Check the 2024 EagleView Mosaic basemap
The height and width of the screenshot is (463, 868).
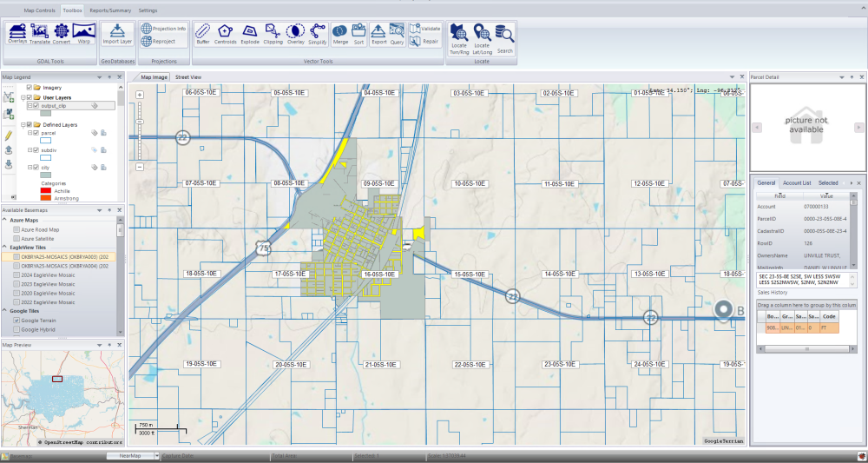(16, 274)
